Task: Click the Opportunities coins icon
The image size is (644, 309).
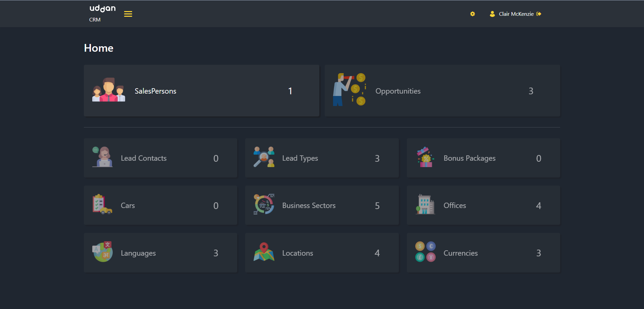Action: click(349, 90)
